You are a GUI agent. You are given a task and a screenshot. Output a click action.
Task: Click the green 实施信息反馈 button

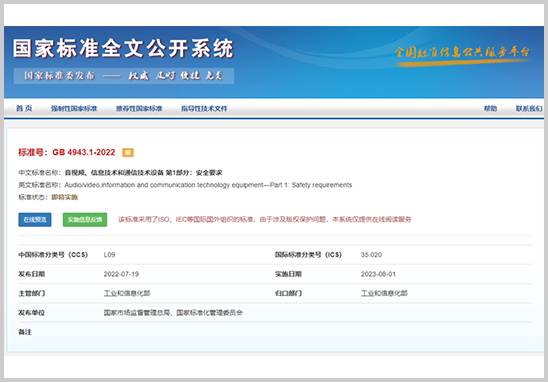click(x=85, y=219)
